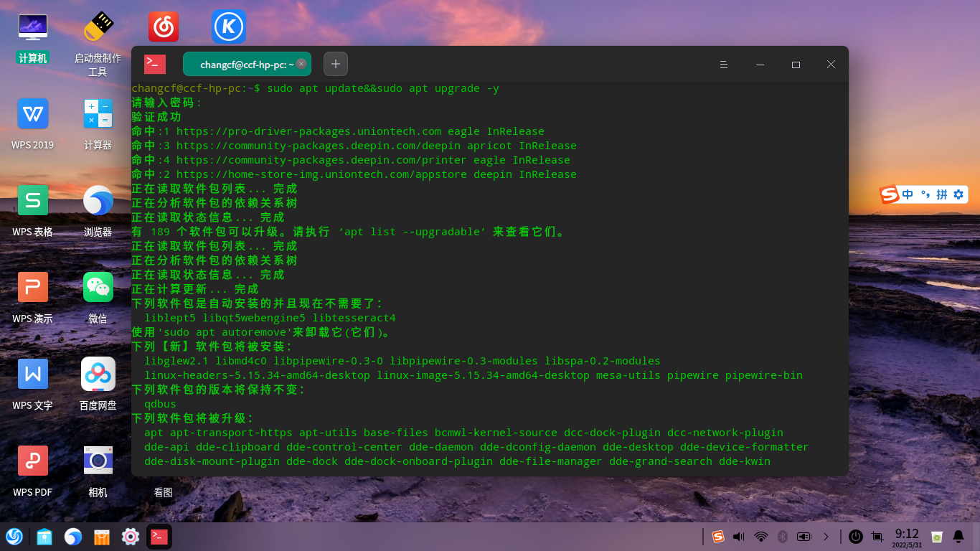Launch the Camera app
Image resolution: width=980 pixels, height=551 pixels.
point(98,460)
